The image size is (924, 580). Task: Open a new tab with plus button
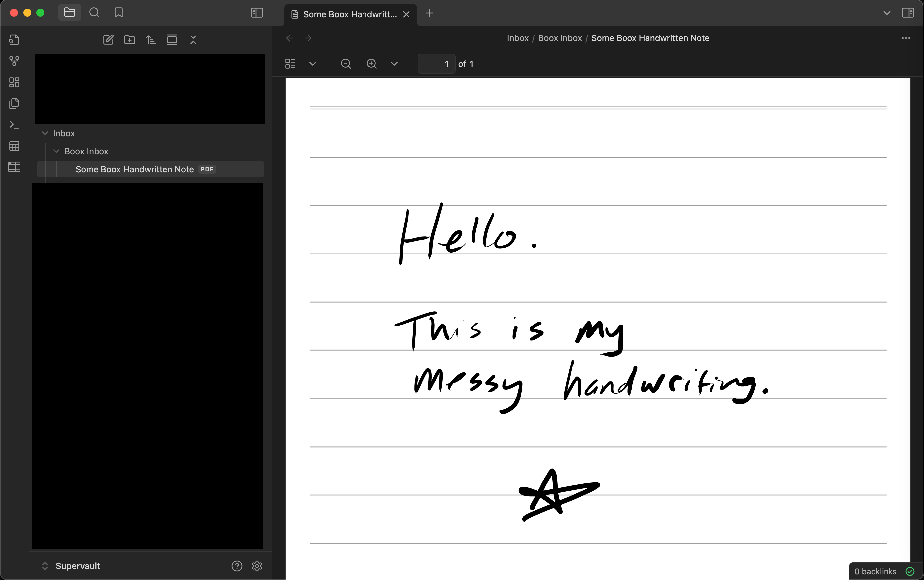(x=429, y=13)
